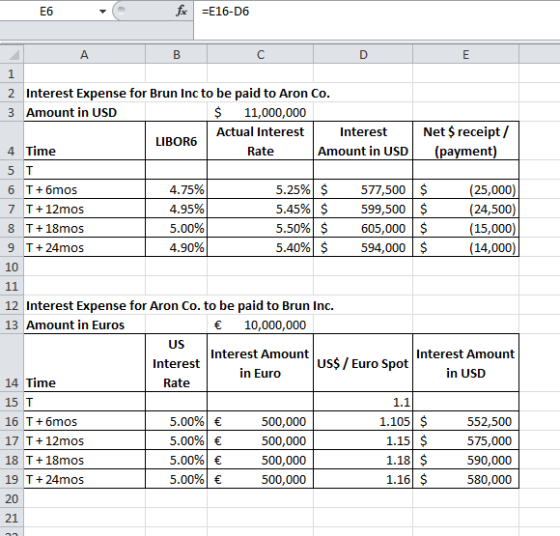Select the 10,000,000 euro amount cell
560x536 pixels.
click(x=260, y=325)
